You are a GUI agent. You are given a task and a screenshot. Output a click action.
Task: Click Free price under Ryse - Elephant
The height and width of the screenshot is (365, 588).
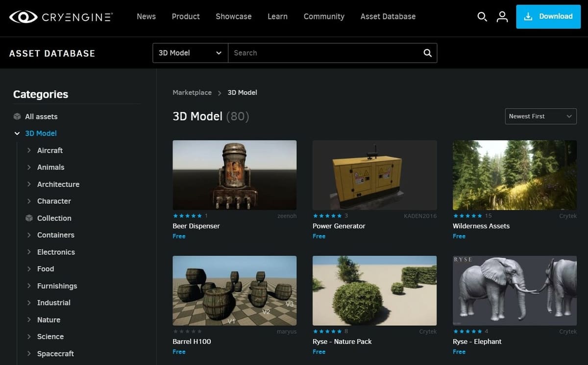[459, 352]
